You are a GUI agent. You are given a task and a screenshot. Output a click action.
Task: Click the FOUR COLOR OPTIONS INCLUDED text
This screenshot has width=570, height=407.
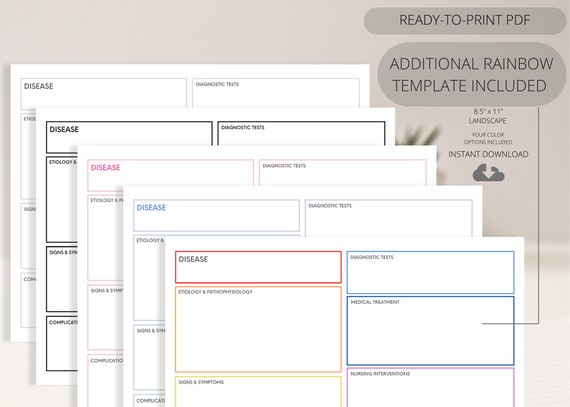pyautogui.click(x=488, y=138)
